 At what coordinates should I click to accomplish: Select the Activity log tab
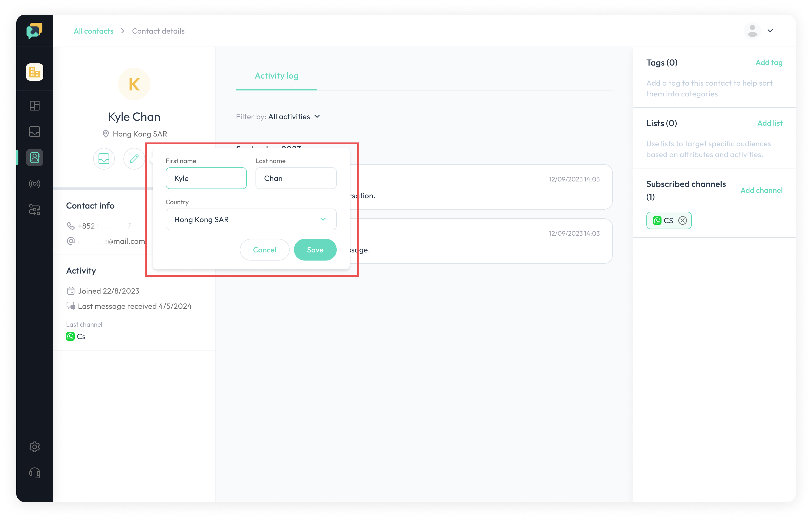(x=276, y=75)
